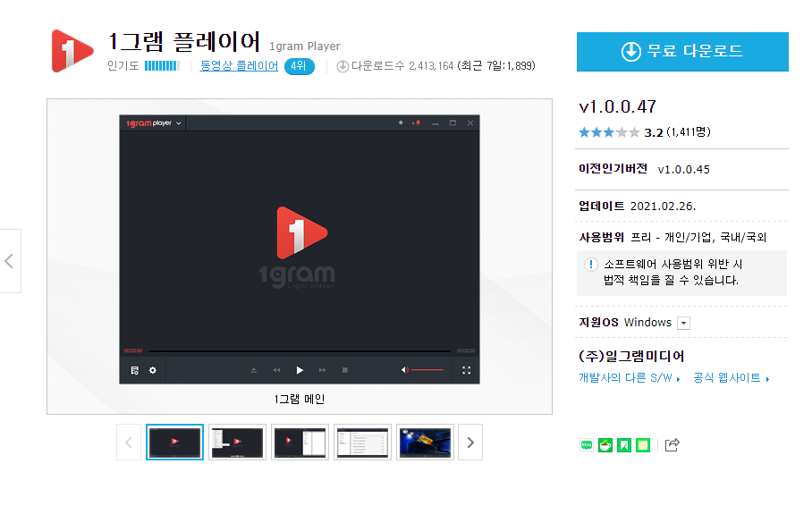The height and width of the screenshot is (506, 812).
Task: Click the star favorite icon in player titlebar
Action: [401, 122]
